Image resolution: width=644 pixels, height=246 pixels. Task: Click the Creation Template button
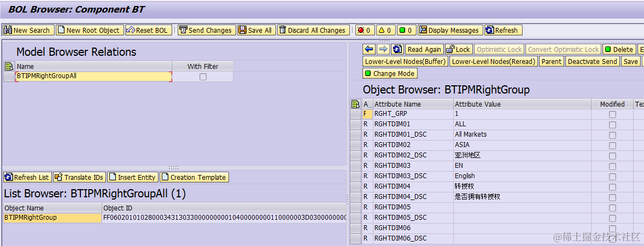click(x=194, y=178)
